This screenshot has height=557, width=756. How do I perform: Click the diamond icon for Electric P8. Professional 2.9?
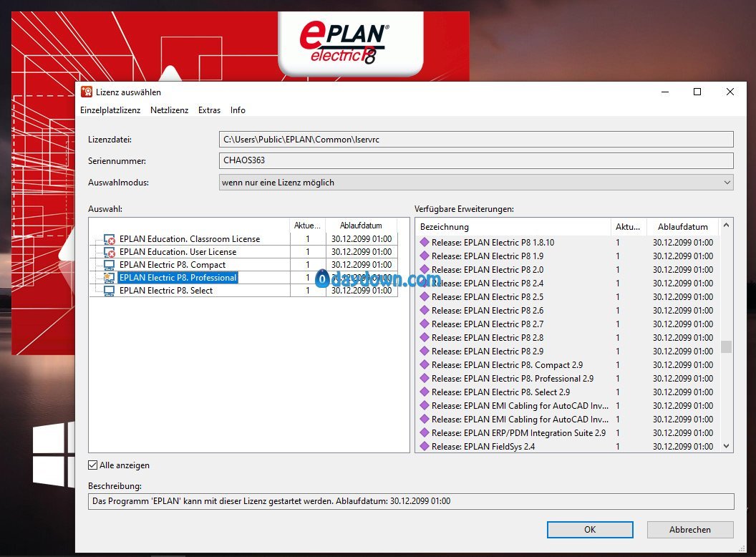coord(425,378)
